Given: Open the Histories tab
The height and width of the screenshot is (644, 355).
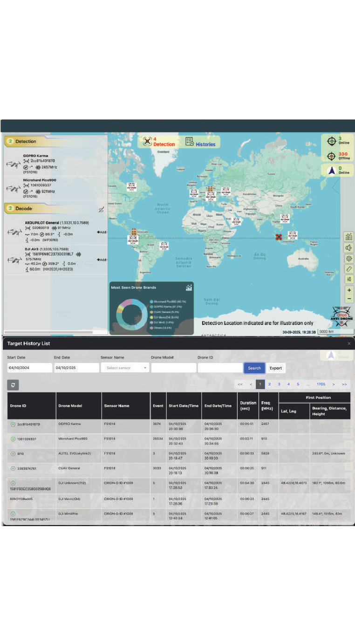Looking at the screenshot, I should click(200, 142).
